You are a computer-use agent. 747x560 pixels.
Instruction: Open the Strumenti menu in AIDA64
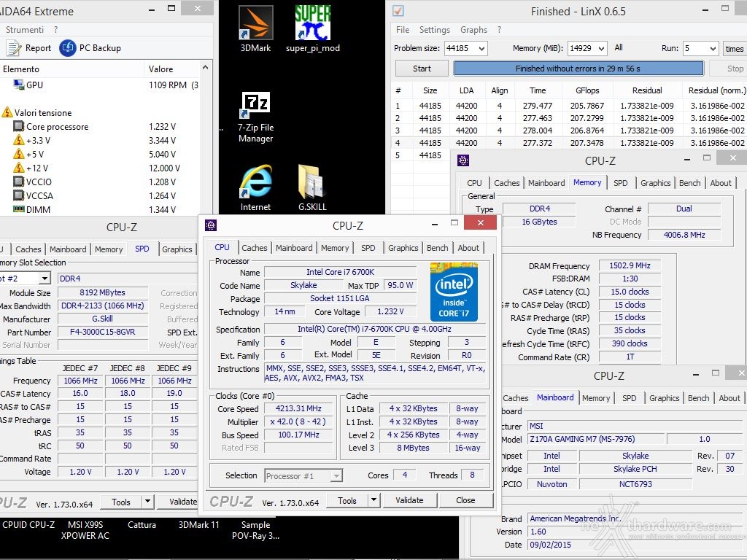[25, 29]
